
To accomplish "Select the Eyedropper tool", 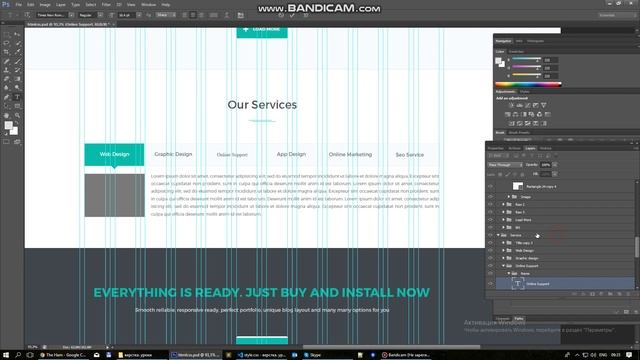I will (x=17, y=52).
